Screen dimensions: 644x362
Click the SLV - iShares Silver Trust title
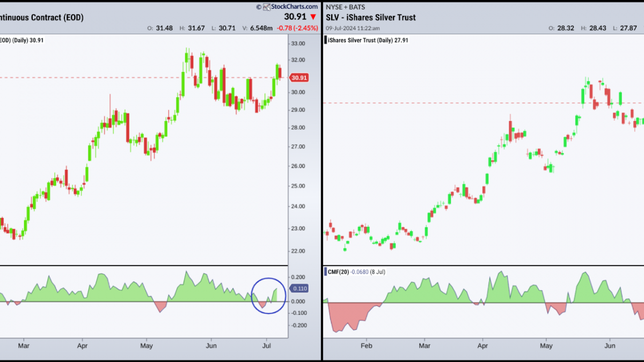pos(371,17)
